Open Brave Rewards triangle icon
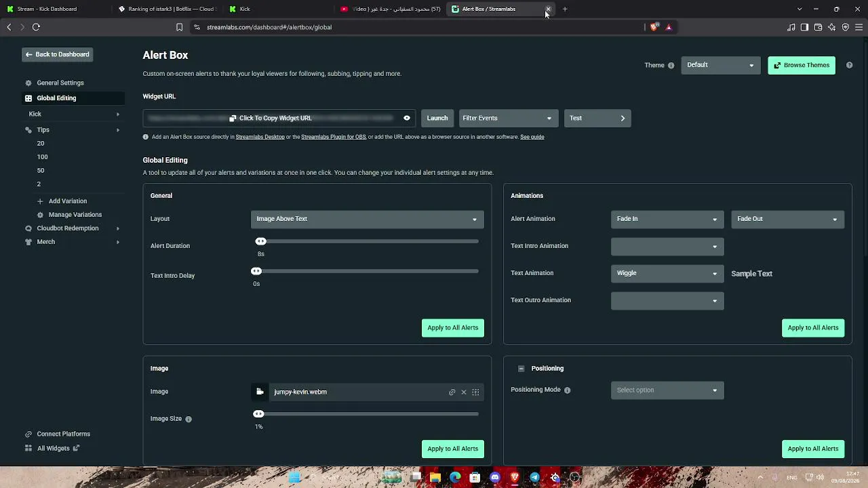The height and width of the screenshot is (488, 868). 669,27
